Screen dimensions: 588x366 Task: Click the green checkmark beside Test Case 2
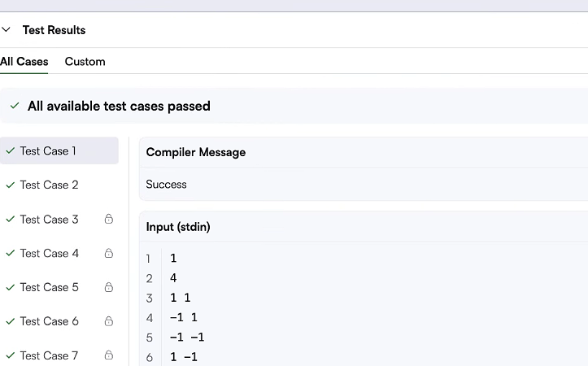pos(10,185)
